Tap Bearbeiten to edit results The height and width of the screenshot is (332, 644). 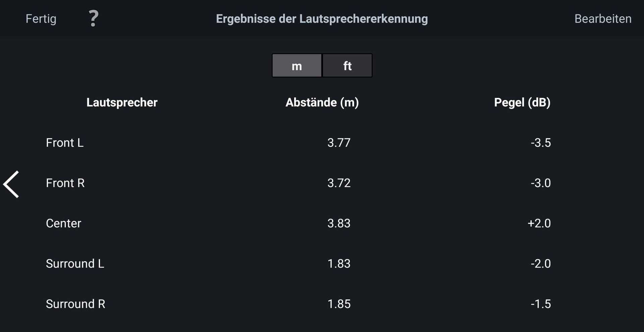click(603, 19)
